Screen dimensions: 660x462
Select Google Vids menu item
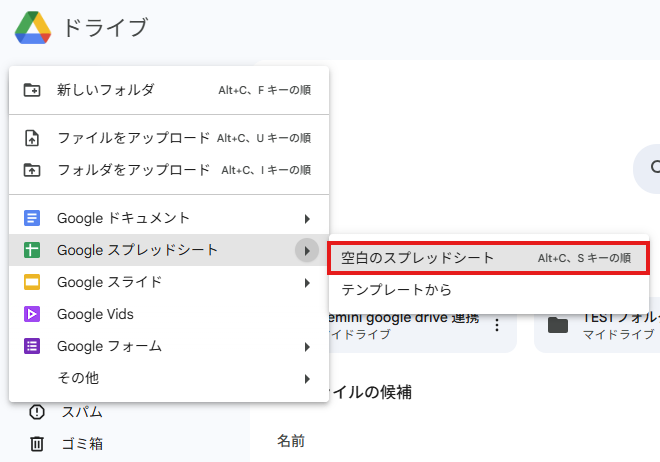pyautogui.click(x=169, y=314)
